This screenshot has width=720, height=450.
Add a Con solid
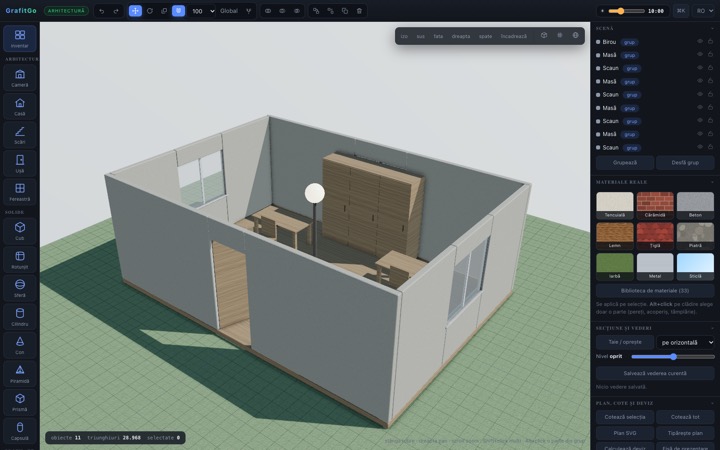point(20,345)
